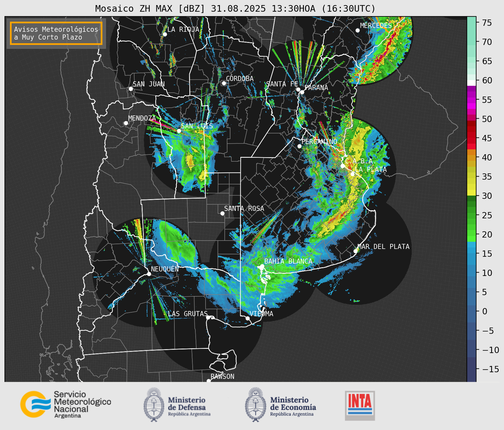Select the Mar del Plata marker dot
Viewport: 504px width, 430px height.
[x=356, y=251]
